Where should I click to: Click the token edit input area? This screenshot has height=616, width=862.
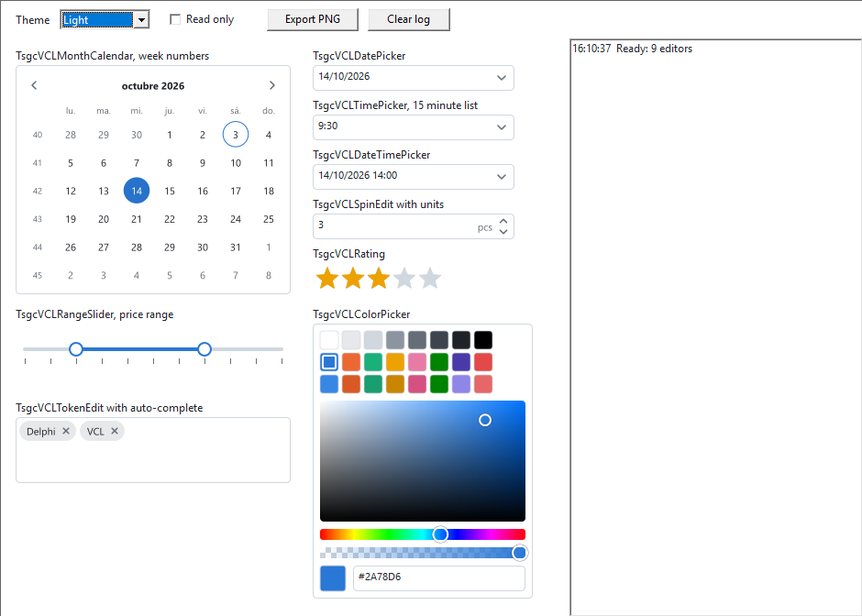(x=153, y=450)
